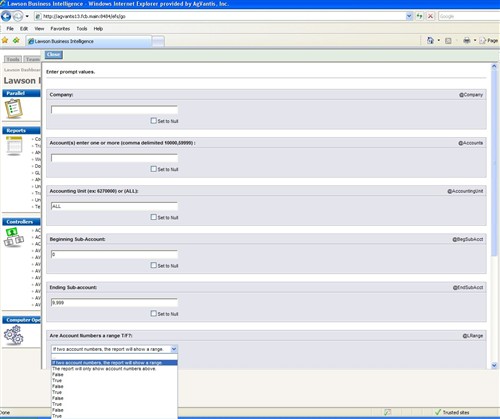Click the '@AccountingUnit' parameter label
The height and width of the screenshot is (419, 500).
tap(465, 191)
